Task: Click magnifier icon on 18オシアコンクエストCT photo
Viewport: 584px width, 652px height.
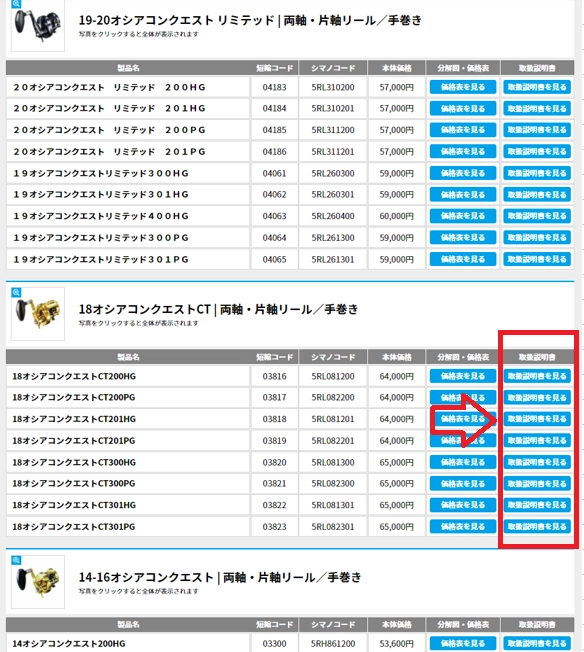Action: [16, 293]
